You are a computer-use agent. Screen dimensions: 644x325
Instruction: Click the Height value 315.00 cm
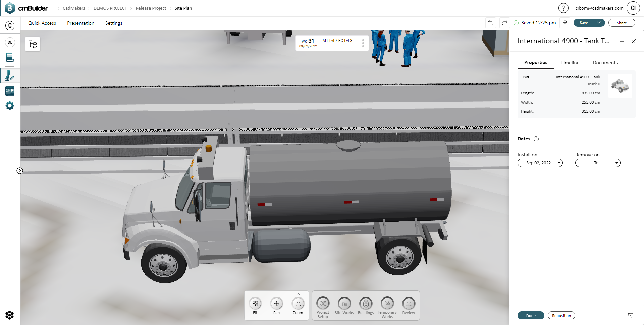tap(591, 111)
